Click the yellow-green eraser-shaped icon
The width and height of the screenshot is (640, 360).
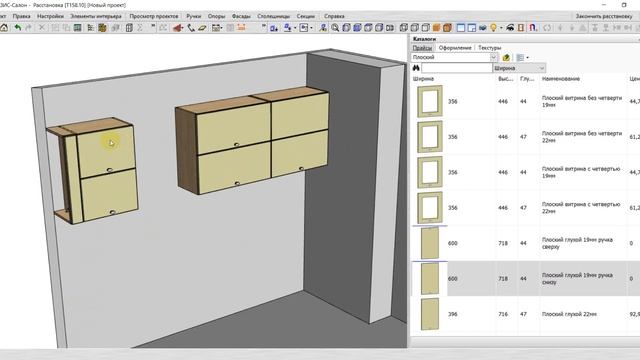[202, 28]
